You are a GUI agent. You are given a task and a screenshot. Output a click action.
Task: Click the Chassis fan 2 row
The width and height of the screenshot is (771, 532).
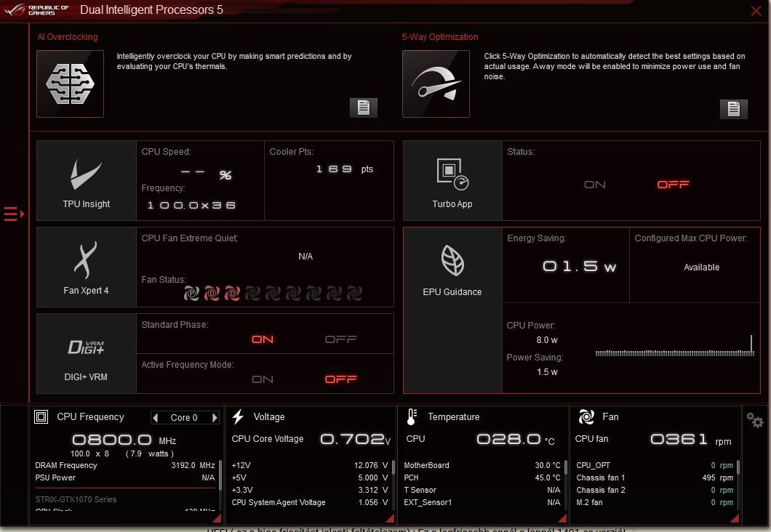655,490
